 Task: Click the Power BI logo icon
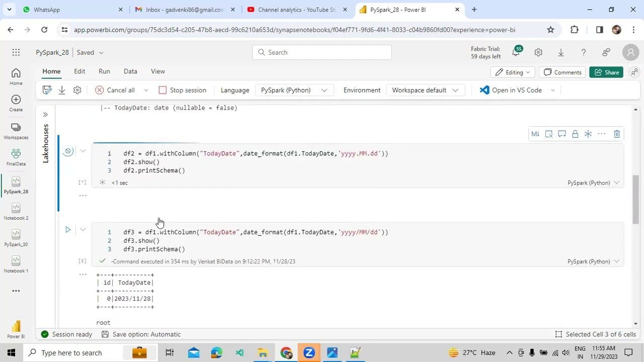click(x=16, y=329)
